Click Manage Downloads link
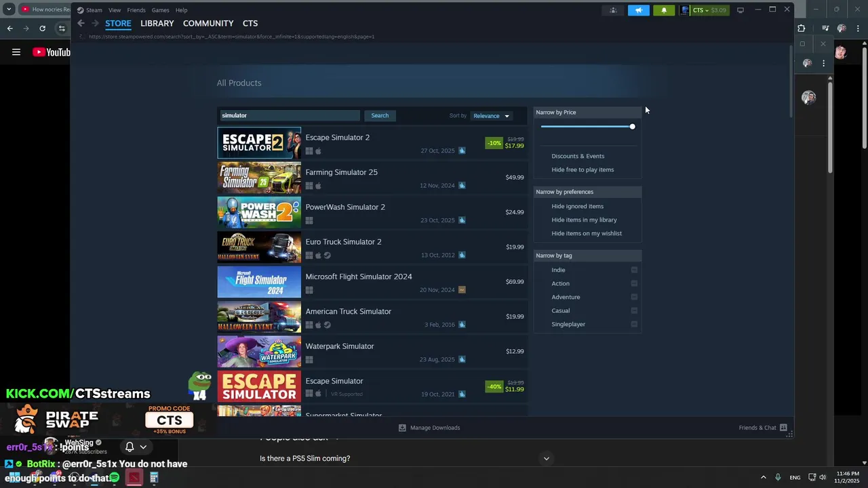The height and width of the screenshot is (488, 868). tap(435, 428)
